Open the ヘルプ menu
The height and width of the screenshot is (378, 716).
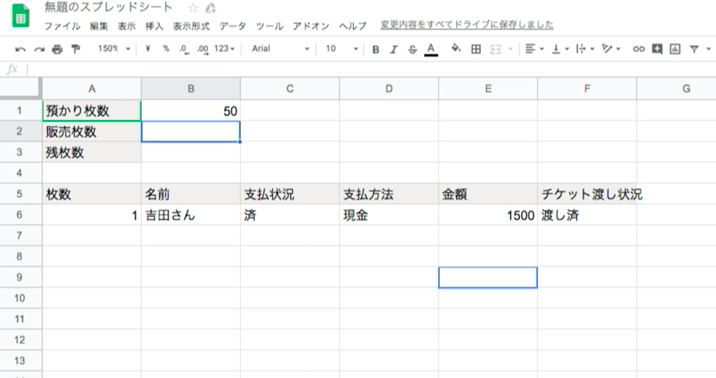coord(353,26)
